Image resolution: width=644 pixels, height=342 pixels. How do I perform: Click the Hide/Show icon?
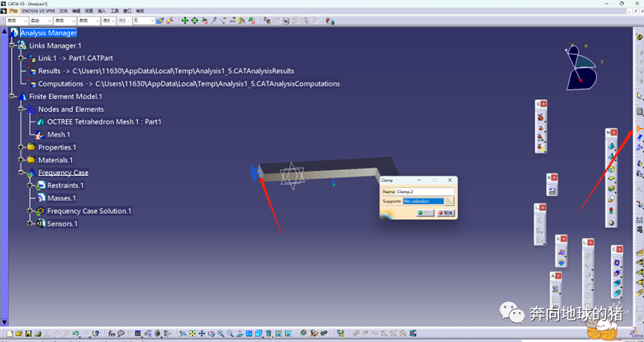(278, 333)
